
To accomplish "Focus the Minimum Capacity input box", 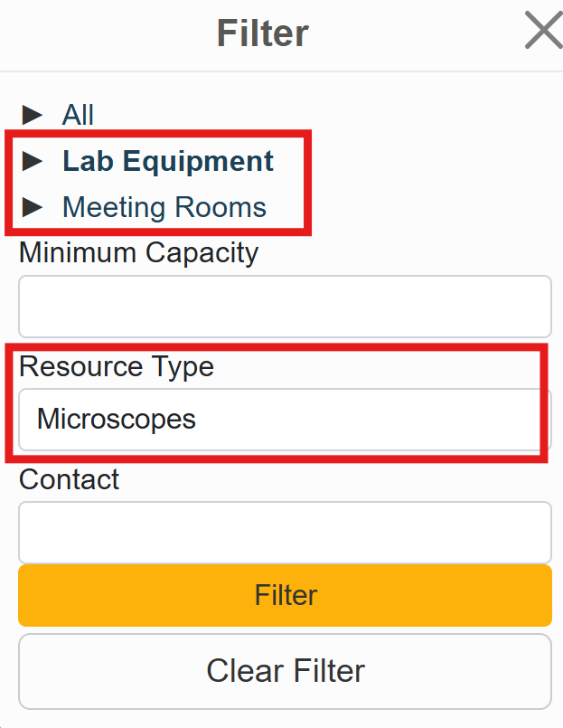I will (285, 307).
